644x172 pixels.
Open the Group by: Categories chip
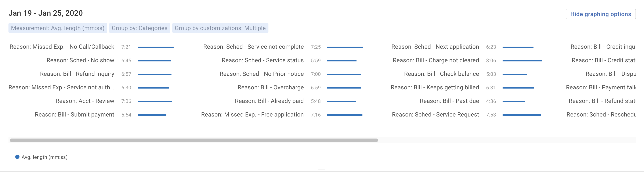(x=140, y=28)
